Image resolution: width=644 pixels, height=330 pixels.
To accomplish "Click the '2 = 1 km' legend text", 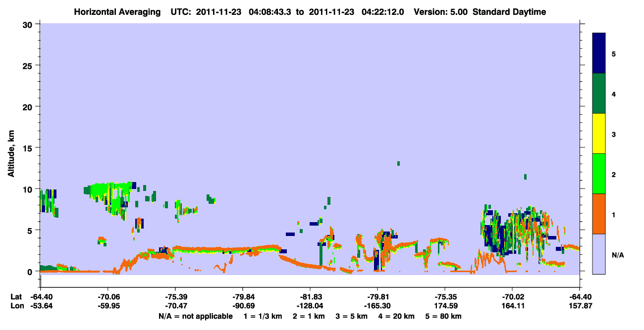I will [x=308, y=316].
